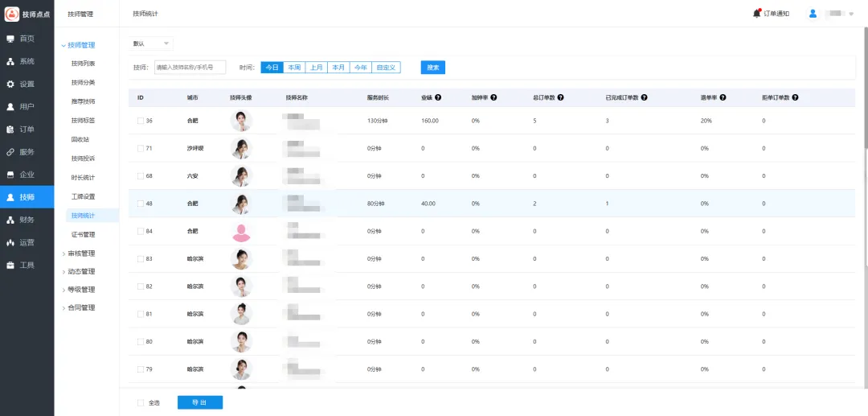Open 技师列表 in the submenu
868x416 pixels.
tap(83, 64)
